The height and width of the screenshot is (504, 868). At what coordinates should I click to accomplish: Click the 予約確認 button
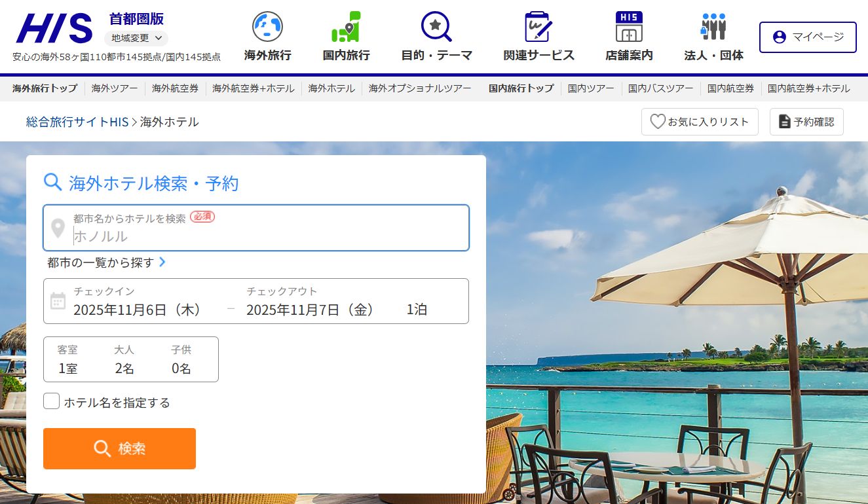point(806,122)
